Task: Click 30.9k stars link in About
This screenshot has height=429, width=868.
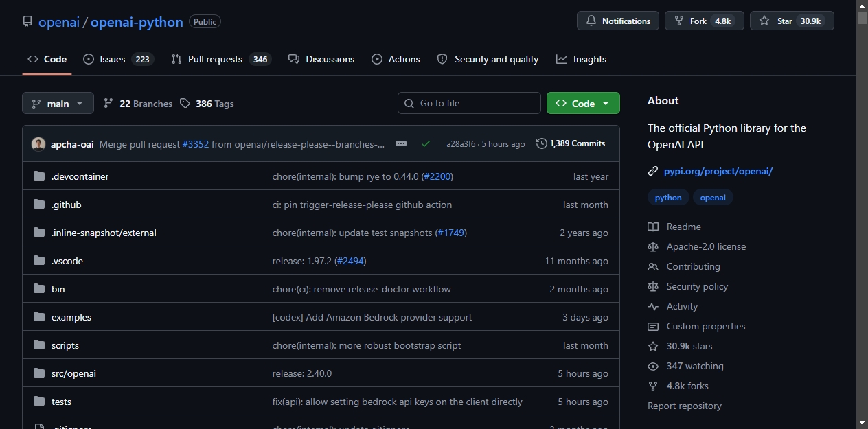Action: (x=689, y=346)
